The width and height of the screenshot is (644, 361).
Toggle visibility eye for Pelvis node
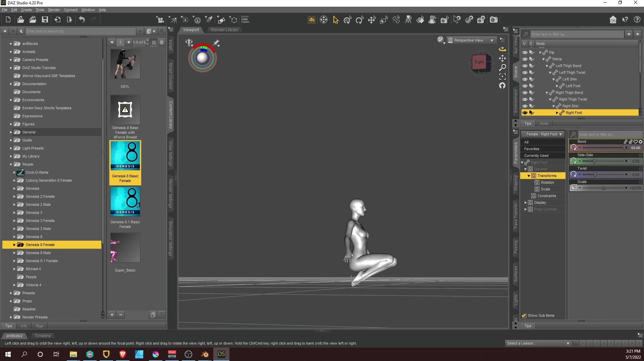(525, 59)
